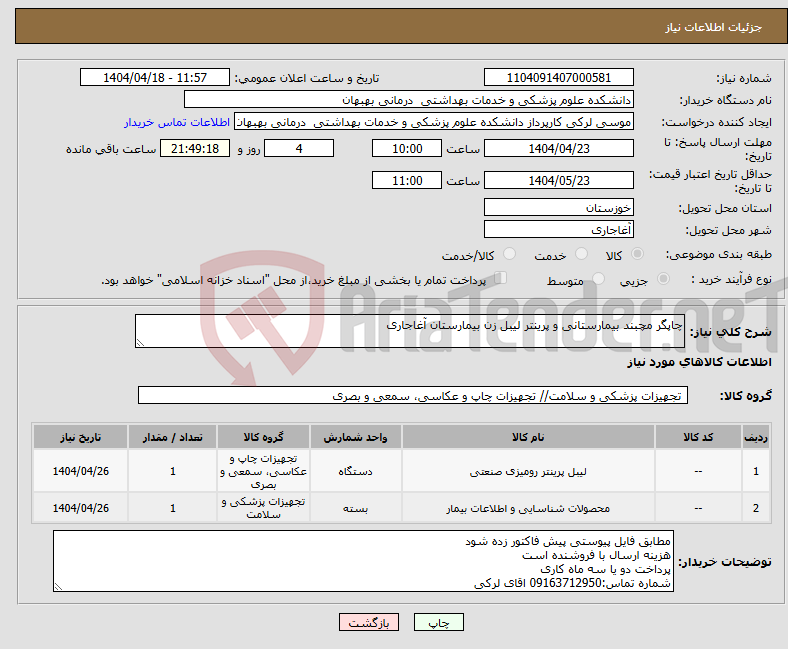Click the تعداد / مقدار column header

pyautogui.click(x=172, y=437)
